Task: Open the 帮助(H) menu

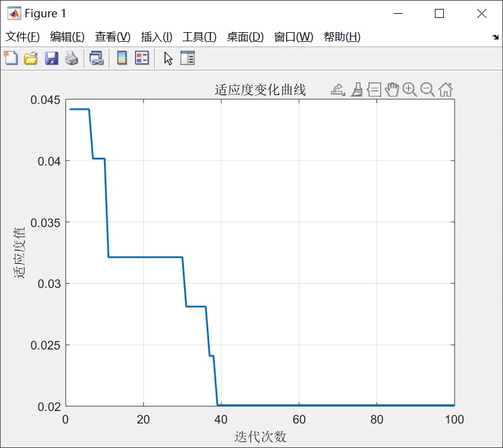Action: pyautogui.click(x=342, y=37)
